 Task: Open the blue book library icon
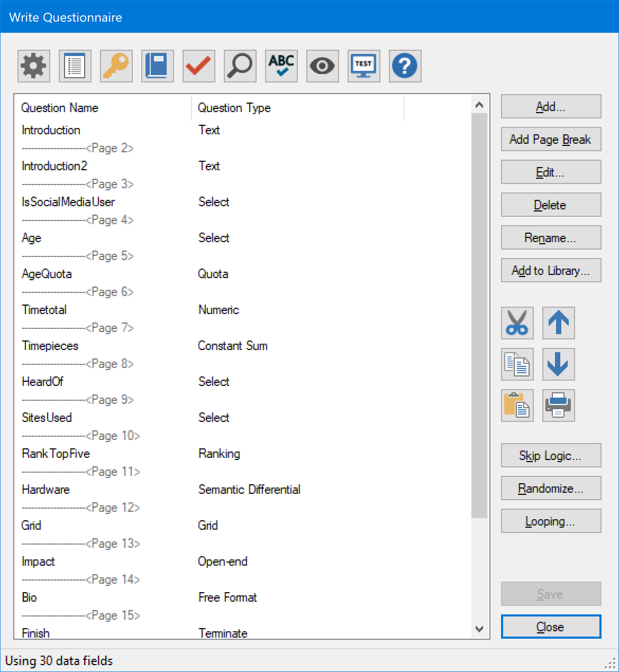point(158,66)
